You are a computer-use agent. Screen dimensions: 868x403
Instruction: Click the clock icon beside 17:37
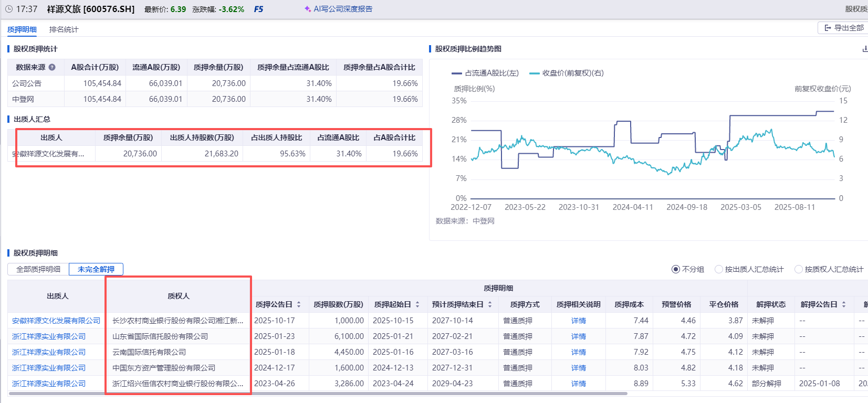(8, 9)
